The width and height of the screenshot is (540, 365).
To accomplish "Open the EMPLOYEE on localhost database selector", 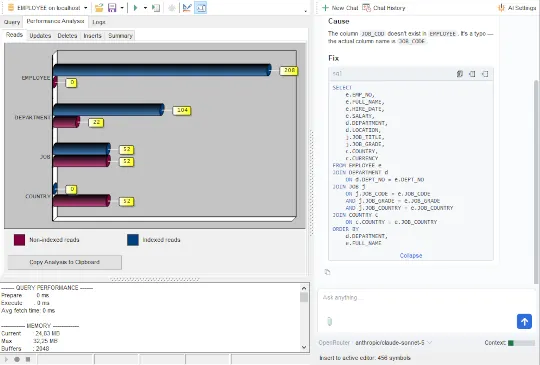I will (x=48, y=8).
